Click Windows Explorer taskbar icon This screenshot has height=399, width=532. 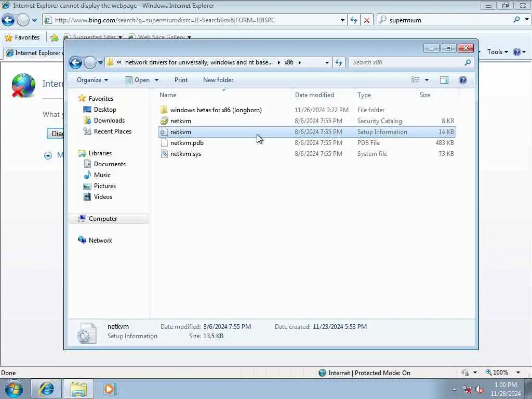[x=78, y=389]
